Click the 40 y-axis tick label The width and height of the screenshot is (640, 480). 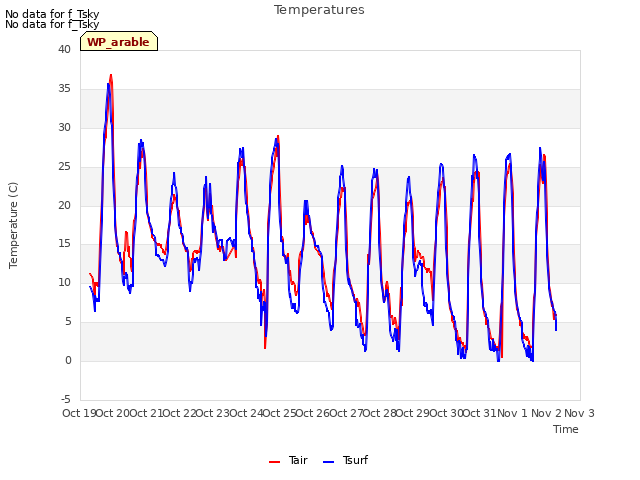[x=64, y=49]
